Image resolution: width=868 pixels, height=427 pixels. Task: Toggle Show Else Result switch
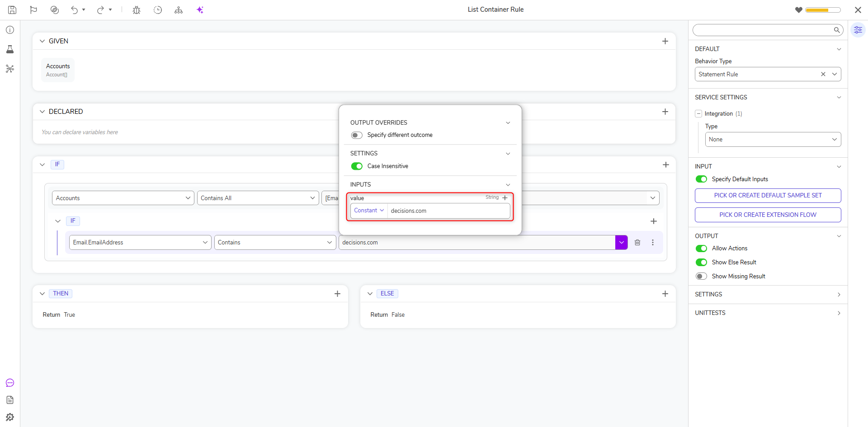pos(701,263)
